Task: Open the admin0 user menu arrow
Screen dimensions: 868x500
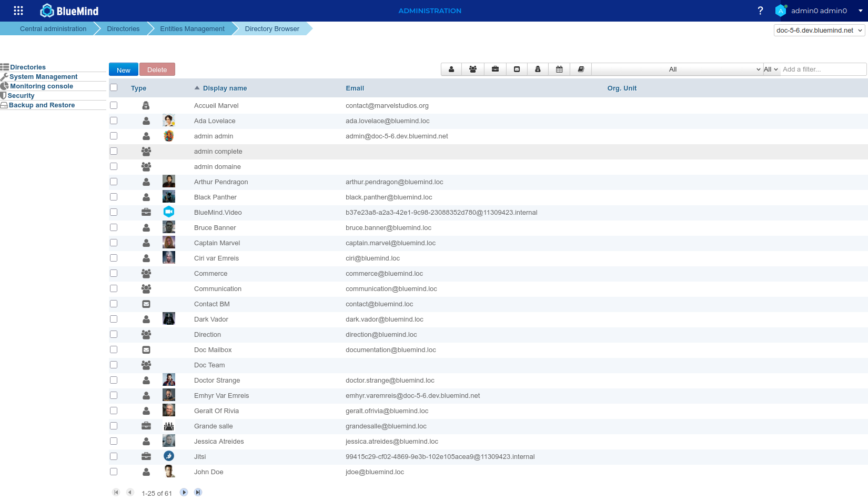Action: [x=860, y=11]
